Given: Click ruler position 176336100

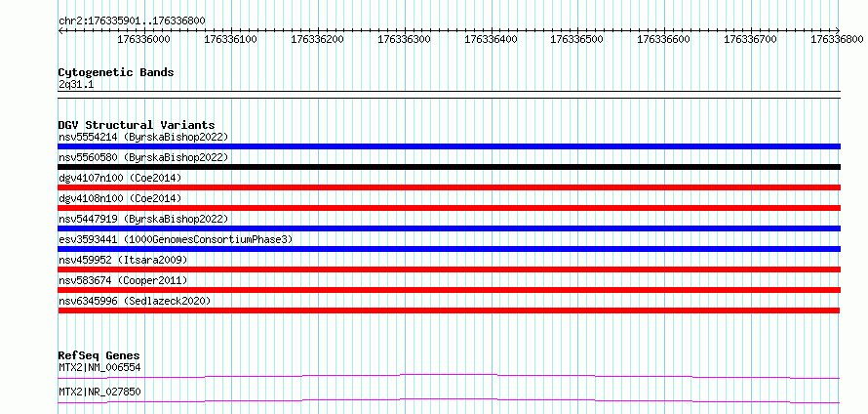Looking at the screenshot, I should (x=231, y=39).
